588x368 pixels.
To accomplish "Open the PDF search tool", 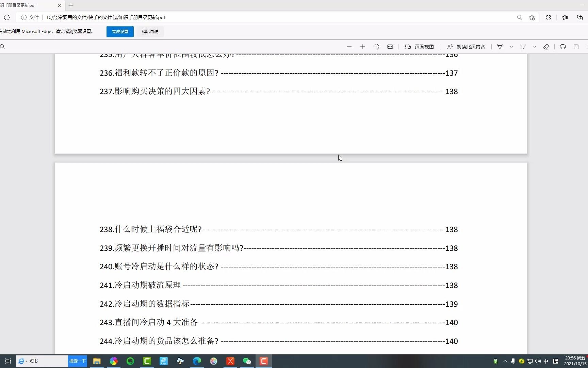I will click(x=3, y=46).
